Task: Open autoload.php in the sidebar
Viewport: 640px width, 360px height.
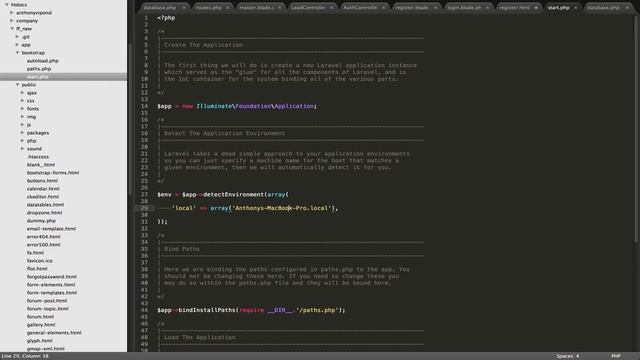Action: [42, 60]
